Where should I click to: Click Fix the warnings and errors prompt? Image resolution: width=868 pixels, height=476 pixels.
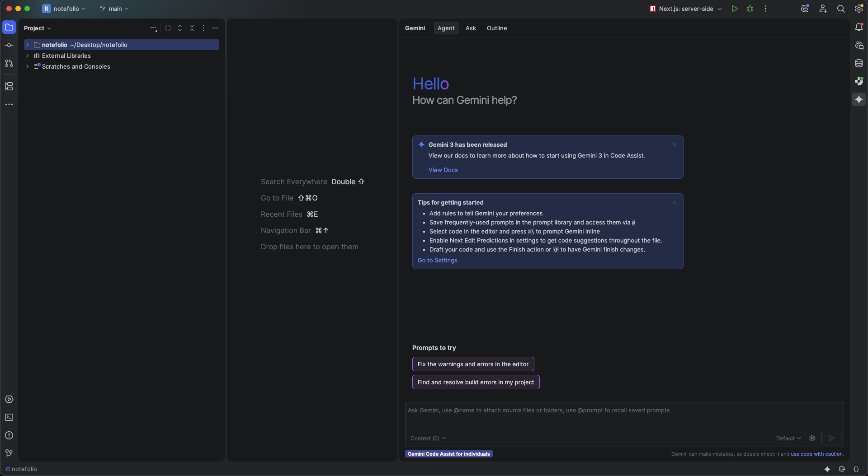point(473,364)
